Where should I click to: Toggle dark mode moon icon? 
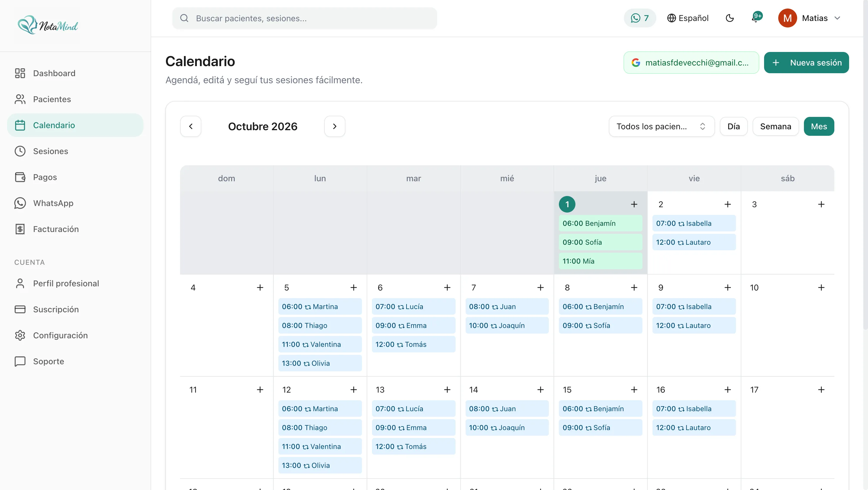click(730, 18)
